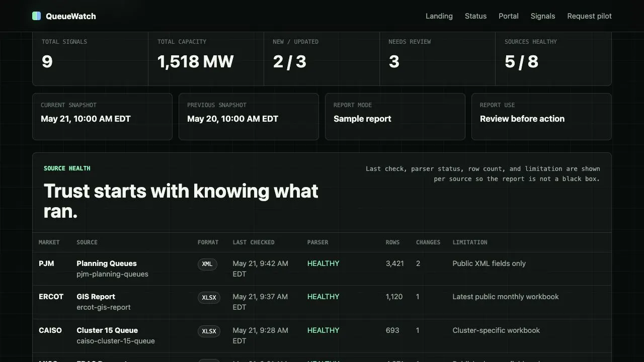Click the Last Checked column header
The width and height of the screenshot is (644, 362).
pyautogui.click(x=254, y=242)
